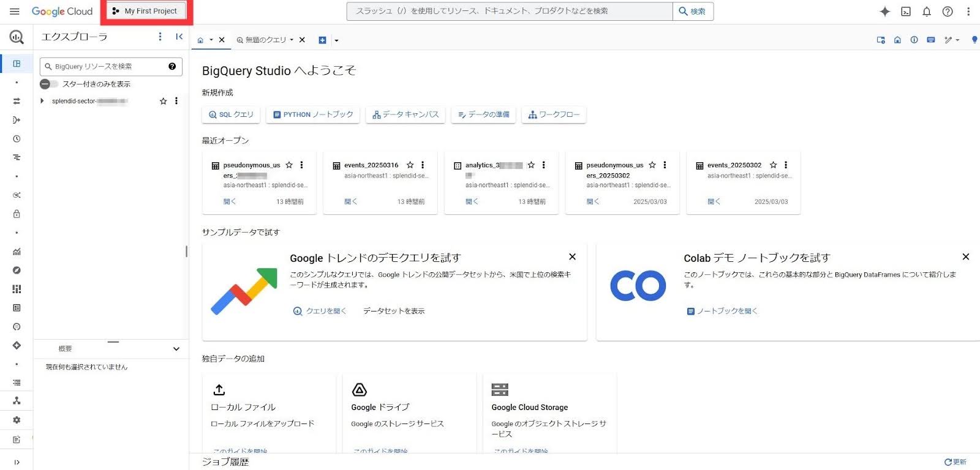The width and height of the screenshot is (980, 470).
Task: Star the events_20250302 table card
Action: 773,165
